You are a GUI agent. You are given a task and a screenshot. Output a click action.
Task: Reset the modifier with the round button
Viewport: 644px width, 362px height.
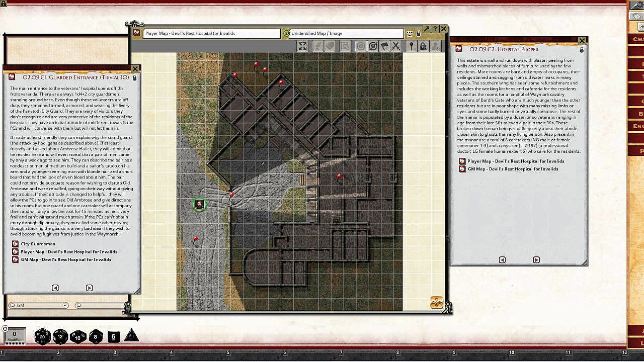6,329
